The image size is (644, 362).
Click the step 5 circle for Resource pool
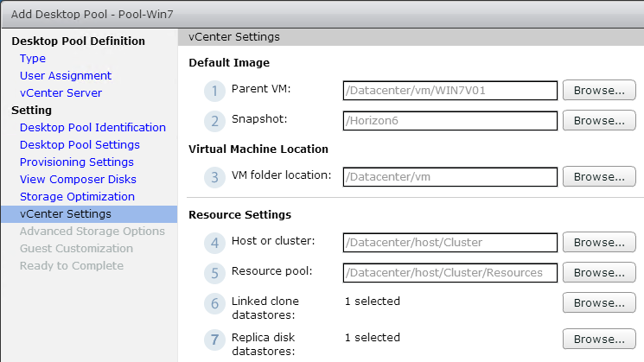(x=214, y=273)
